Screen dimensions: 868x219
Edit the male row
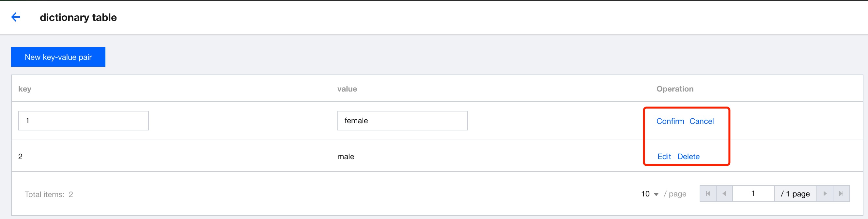pyautogui.click(x=664, y=157)
